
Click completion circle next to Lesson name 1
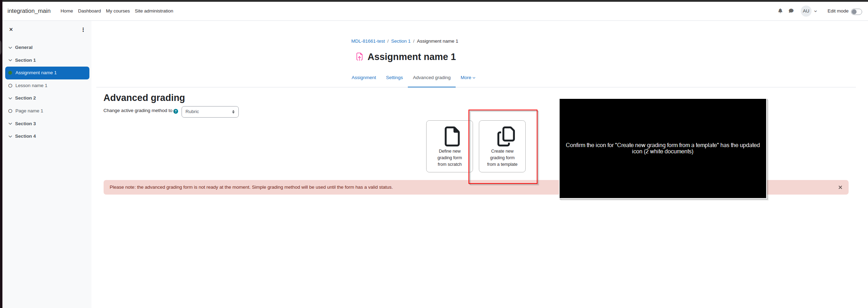point(10,86)
